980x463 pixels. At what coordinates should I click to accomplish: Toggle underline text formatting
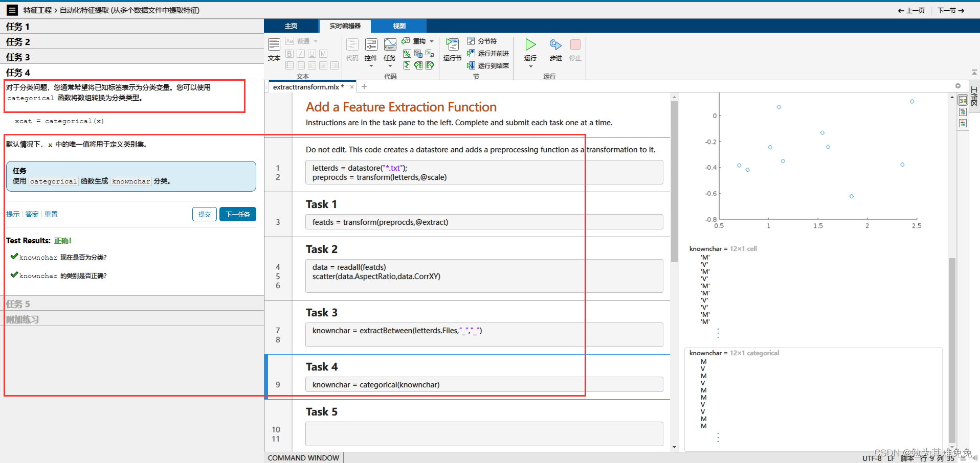(x=312, y=53)
